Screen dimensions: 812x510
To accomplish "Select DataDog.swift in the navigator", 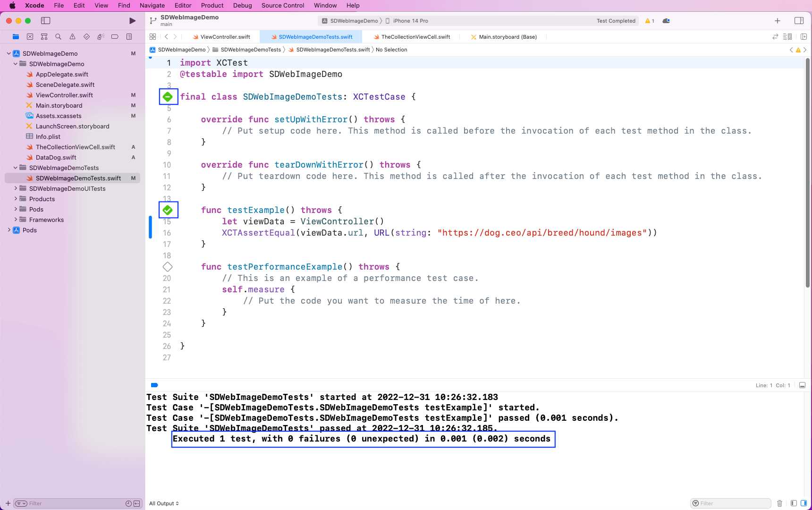I will 56,157.
